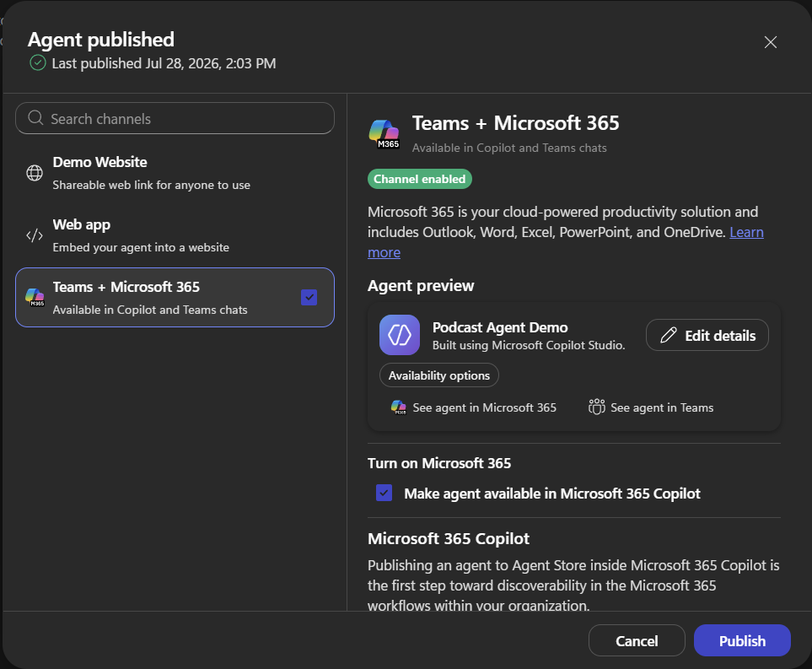Click the M365 icon beside See agent in Microsoft 365

click(398, 407)
